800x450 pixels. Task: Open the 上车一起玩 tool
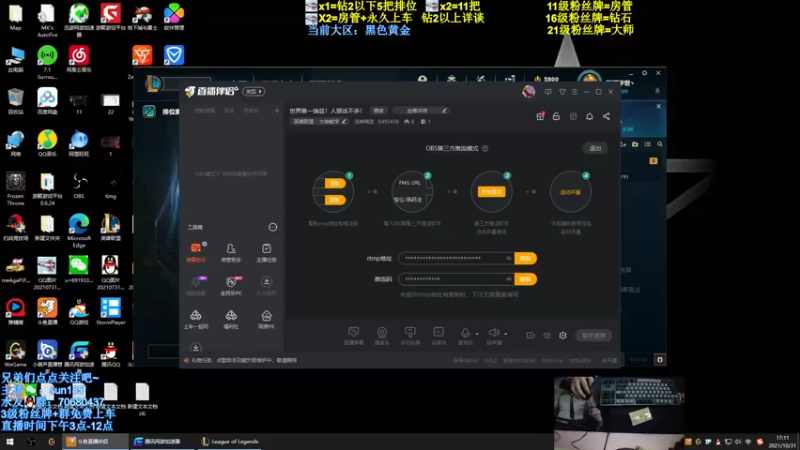pyautogui.click(x=196, y=319)
